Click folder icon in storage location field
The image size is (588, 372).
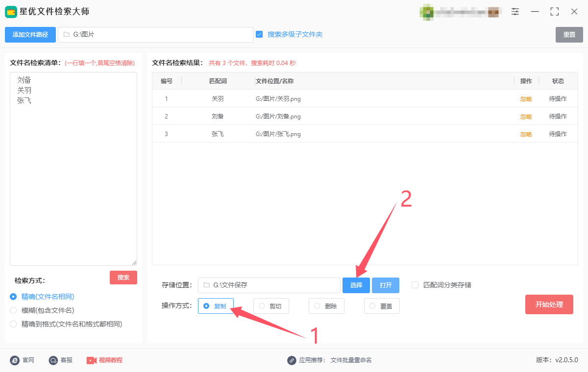[206, 285]
